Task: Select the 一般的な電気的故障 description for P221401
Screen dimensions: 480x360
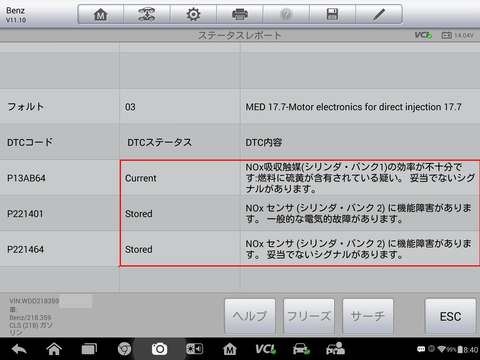Action: [x=359, y=214]
